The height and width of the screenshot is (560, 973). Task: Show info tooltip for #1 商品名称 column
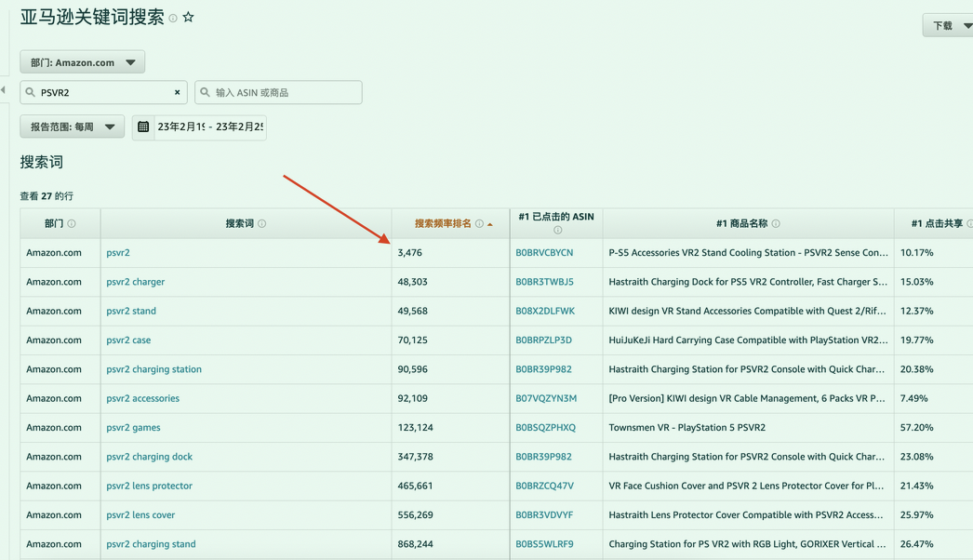[x=776, y=223]
